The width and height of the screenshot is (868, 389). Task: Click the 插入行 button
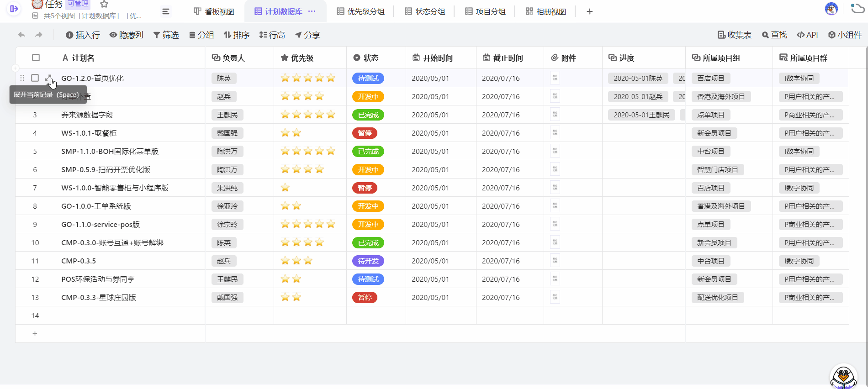tap(83, 35)
